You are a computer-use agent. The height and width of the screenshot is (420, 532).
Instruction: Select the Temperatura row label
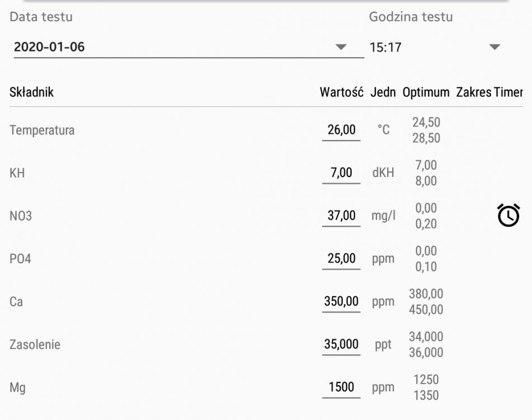(x=42, y=130)
